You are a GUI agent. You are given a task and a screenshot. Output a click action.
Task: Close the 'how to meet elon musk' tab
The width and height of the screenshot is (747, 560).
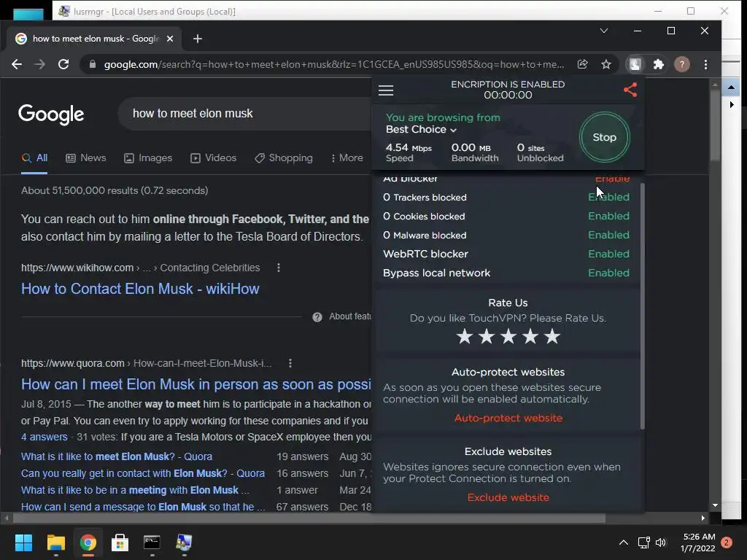[x=170, y=39]
